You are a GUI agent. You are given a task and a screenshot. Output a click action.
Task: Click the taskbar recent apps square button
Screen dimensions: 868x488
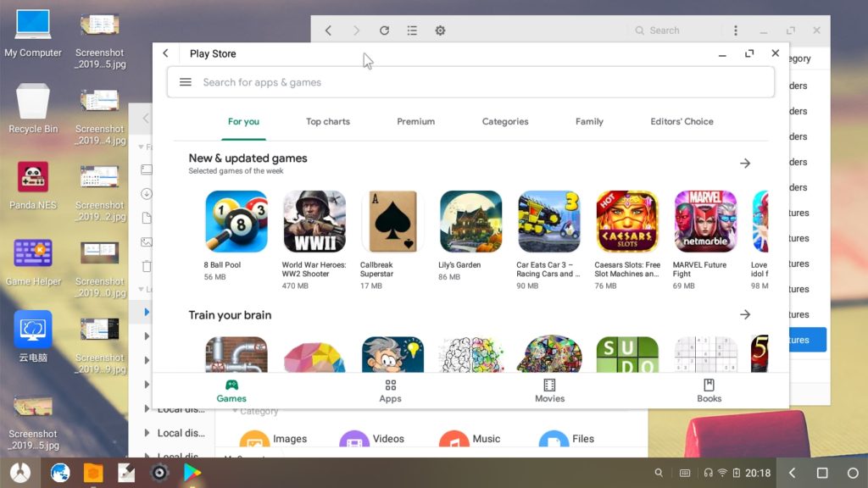click(x=822, y=473)
